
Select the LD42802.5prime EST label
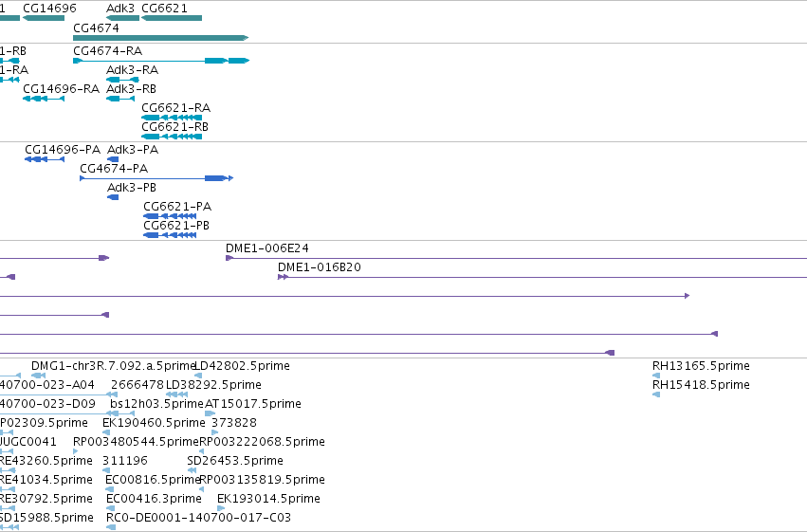pyautogui.click(x=243, y=366)
